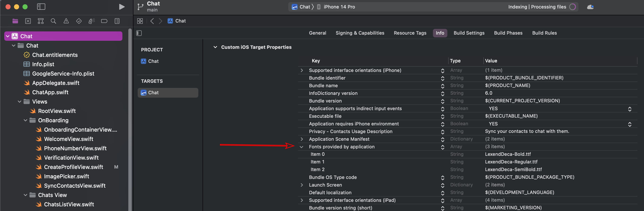Switch to the General tab

click(x=317, y=33)
